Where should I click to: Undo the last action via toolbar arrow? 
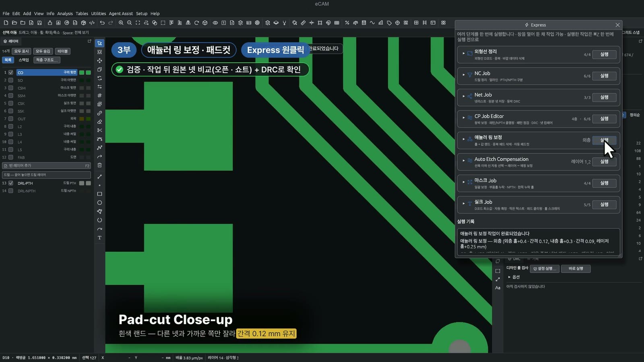click(102, 23)
